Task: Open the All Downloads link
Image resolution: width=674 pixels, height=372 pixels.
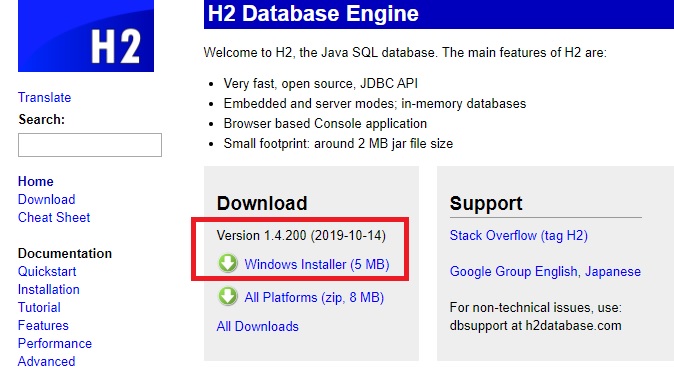Action: pos(257,326)
